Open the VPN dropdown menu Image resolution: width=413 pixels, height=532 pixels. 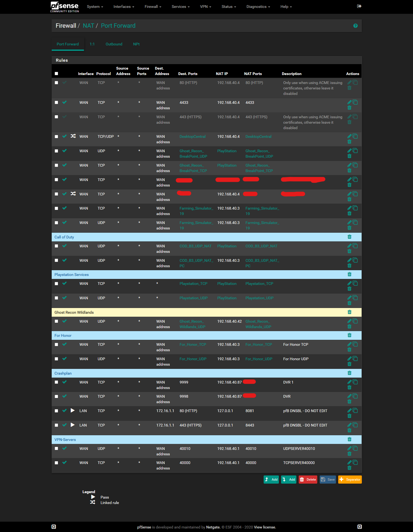[206, 7]
